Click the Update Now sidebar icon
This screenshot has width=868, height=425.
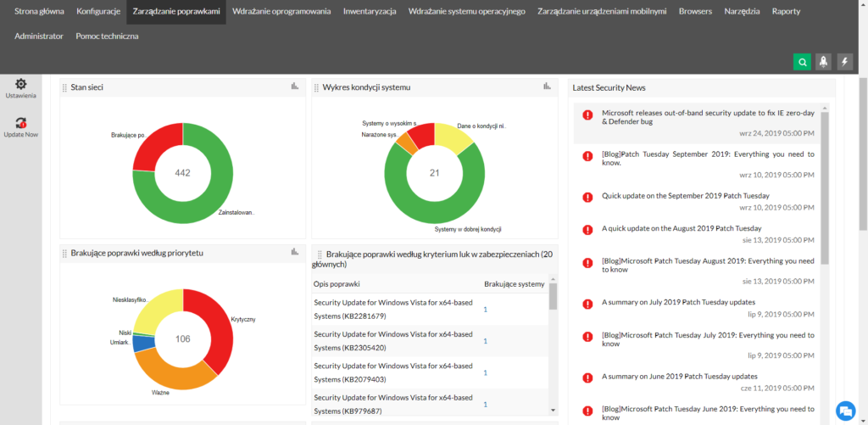click(20, 123)
